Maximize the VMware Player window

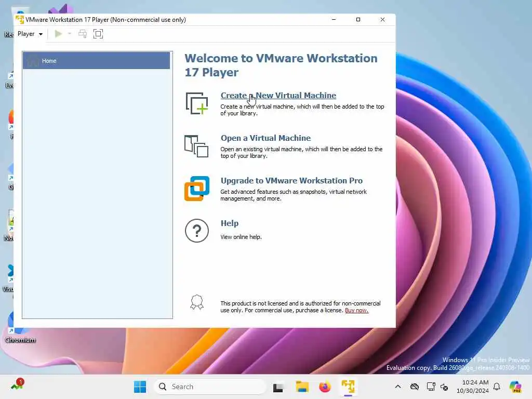358,20
